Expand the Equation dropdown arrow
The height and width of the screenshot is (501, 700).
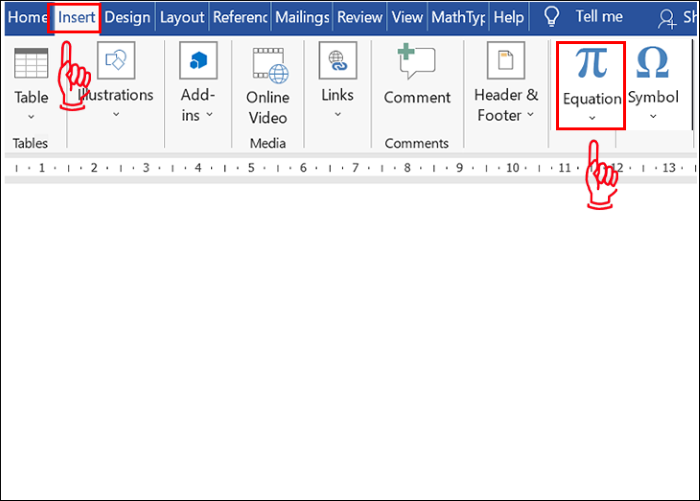click(x=592, y=118)
